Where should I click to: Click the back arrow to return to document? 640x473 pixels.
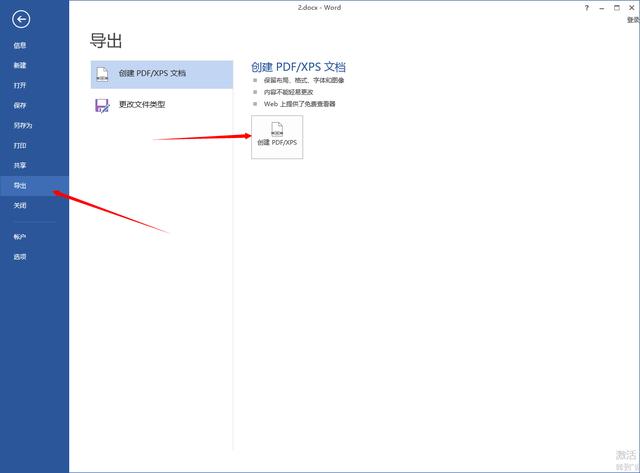[21, 19]
